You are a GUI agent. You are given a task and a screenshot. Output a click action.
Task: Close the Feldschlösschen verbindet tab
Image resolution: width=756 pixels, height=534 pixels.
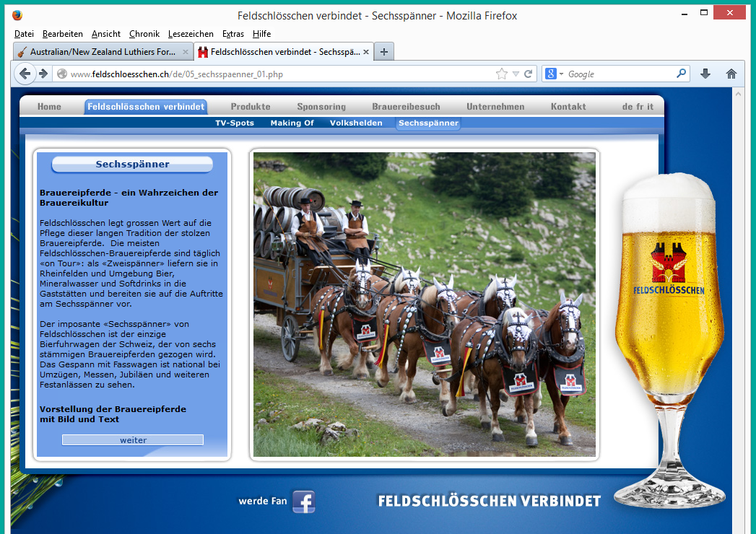pos(366,51)
